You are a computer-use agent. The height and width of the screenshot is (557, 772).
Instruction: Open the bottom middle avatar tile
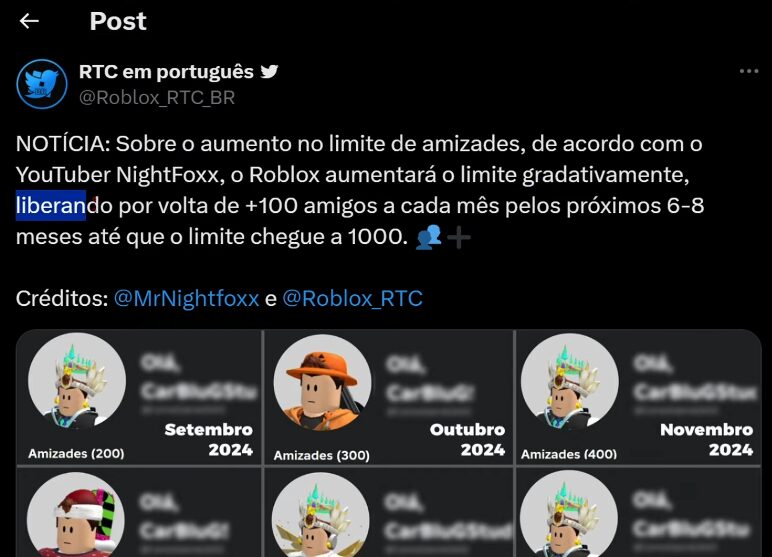(x=389, y=512)
